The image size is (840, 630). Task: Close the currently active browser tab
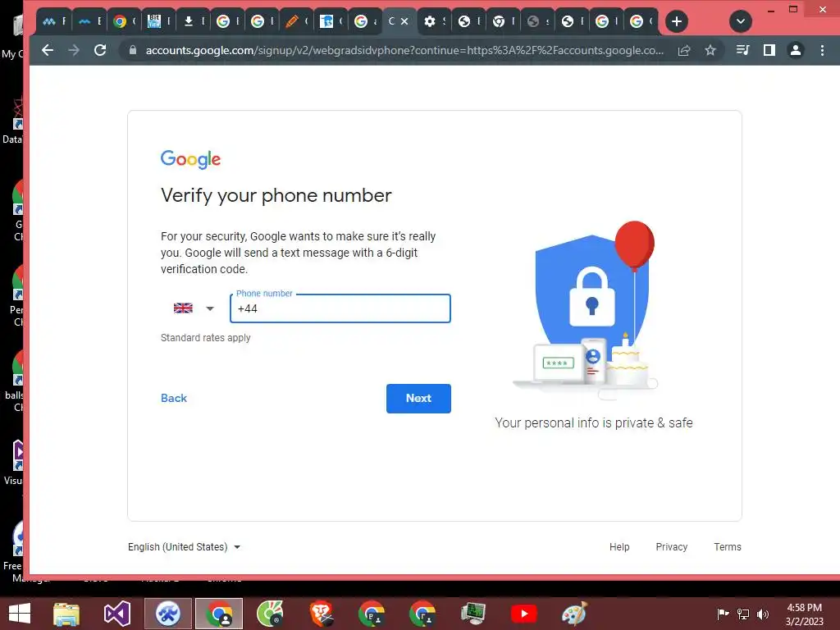405,21
